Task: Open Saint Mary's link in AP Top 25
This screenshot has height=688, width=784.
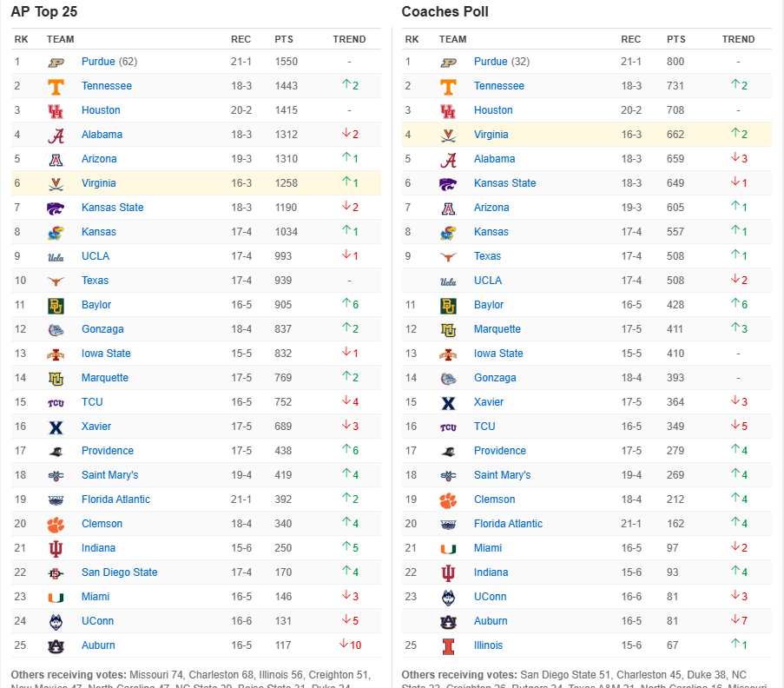Action: [x=109, y=475]
